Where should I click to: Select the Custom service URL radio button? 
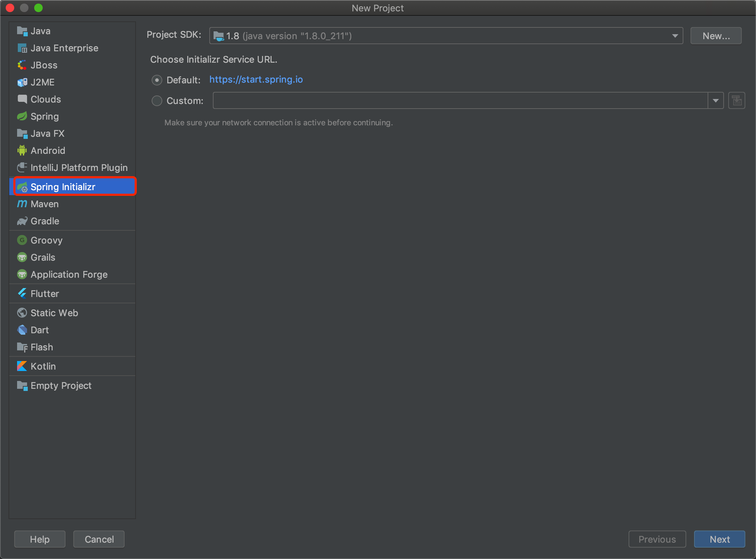point(157,101)
